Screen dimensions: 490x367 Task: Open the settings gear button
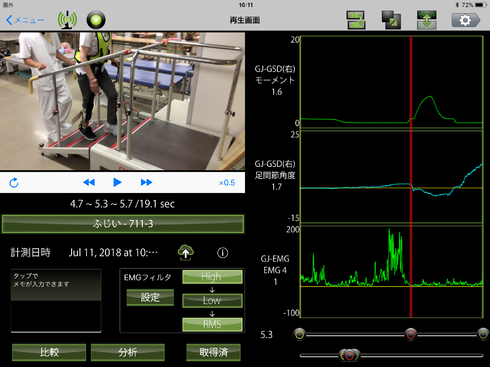click(x=466, y=20)
